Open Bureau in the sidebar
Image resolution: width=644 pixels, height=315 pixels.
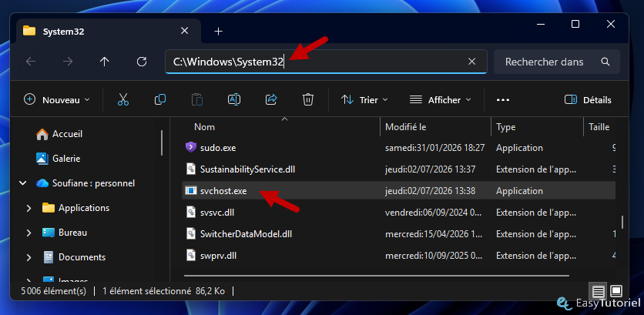tap(72, 233)
